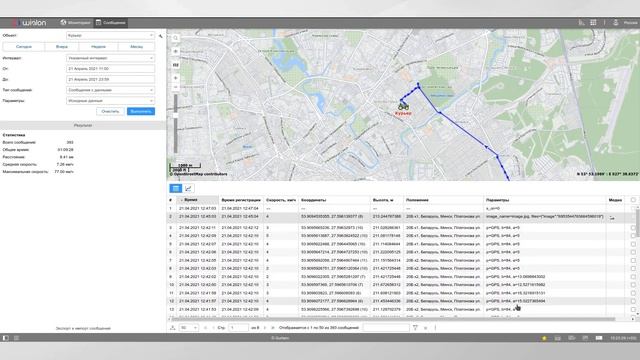The height and width of the screenshot is (360, 640).
Task: Open the reports chart icon in top bar
Action: pyautogui.click(x=581, y=22)
